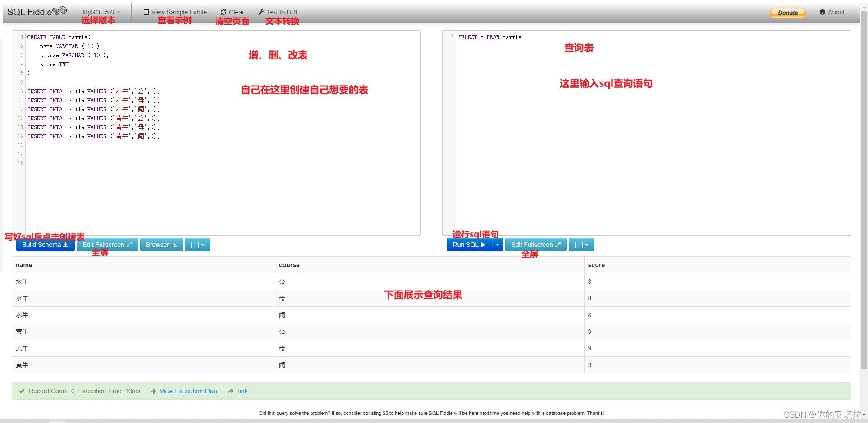Select the cattle table score column header
The height and width of the screenshot is (423, 868).
(596, 265)
